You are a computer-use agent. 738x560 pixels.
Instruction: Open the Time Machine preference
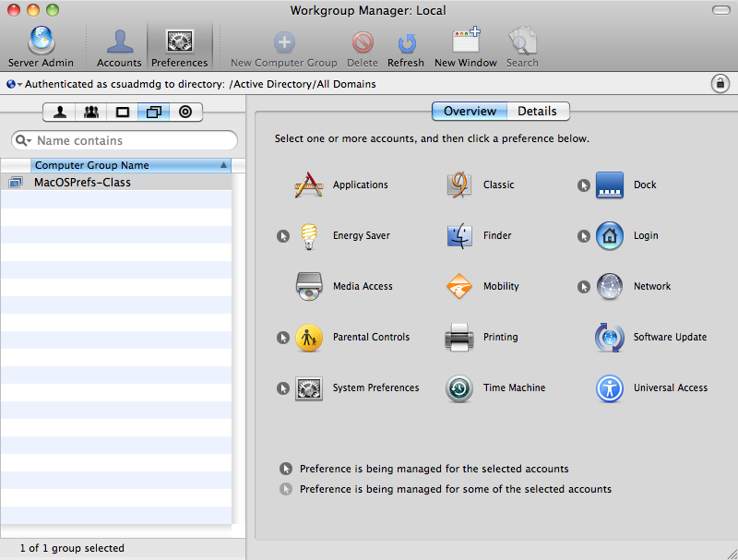(458, 388)
